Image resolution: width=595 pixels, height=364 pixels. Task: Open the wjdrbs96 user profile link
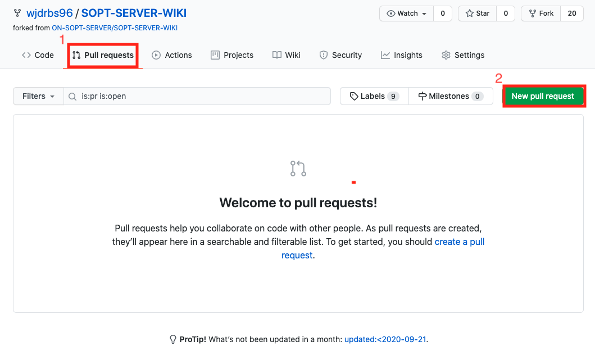pyautogui.click(x=49, y=13)
